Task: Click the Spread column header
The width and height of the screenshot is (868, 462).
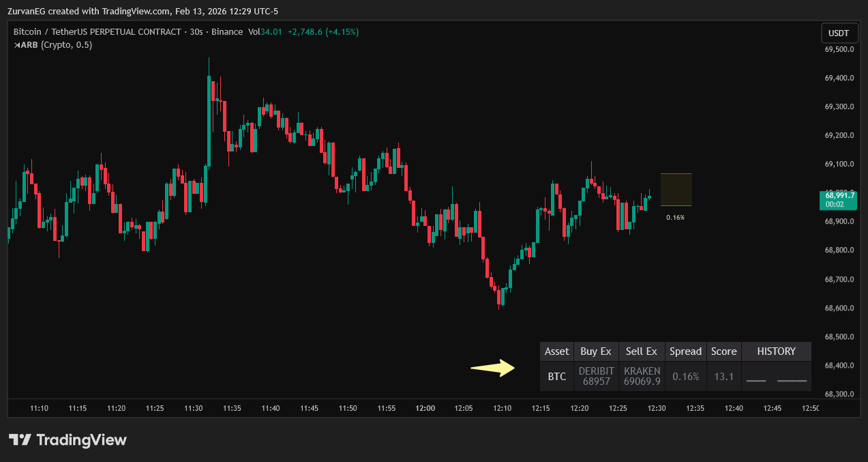Action: (x=685, y=351)
